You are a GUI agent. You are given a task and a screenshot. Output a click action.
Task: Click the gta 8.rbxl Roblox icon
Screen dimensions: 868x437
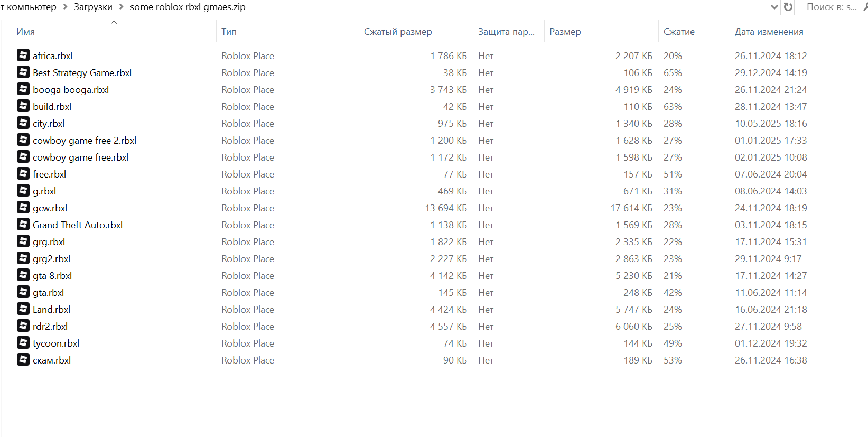23,275
